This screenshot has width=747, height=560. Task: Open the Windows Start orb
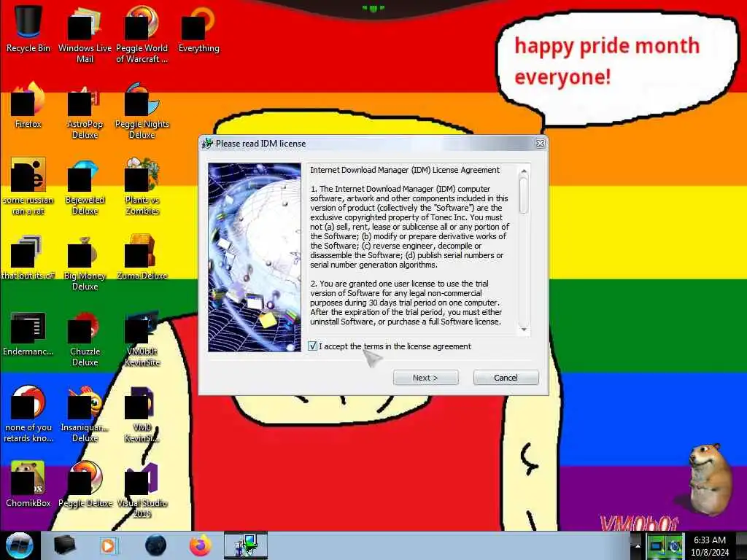click(x=20, y=545)
